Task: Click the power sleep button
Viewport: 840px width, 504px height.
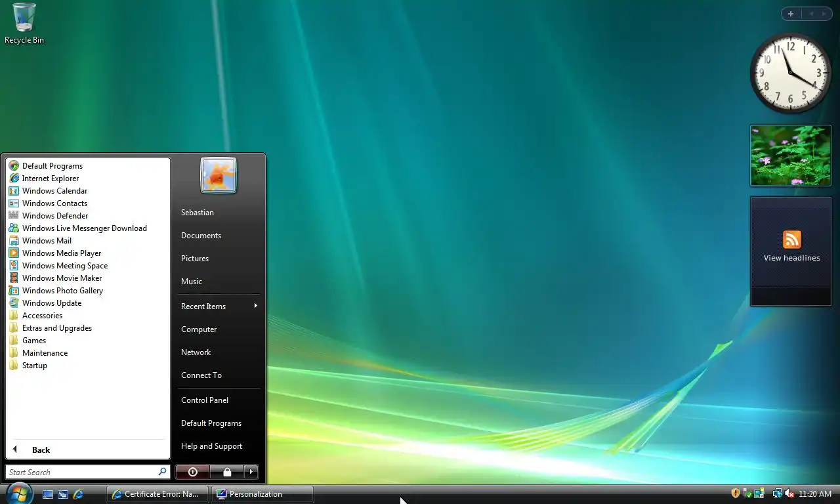Action: (192, 472)
